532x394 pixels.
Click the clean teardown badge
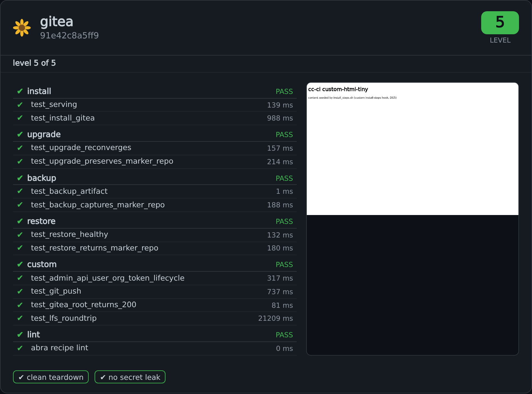pos(51,377)
